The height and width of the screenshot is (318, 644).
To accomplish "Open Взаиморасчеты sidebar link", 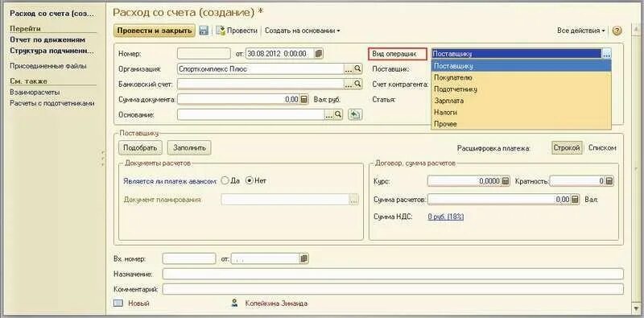I will click(x=35, y=92).
